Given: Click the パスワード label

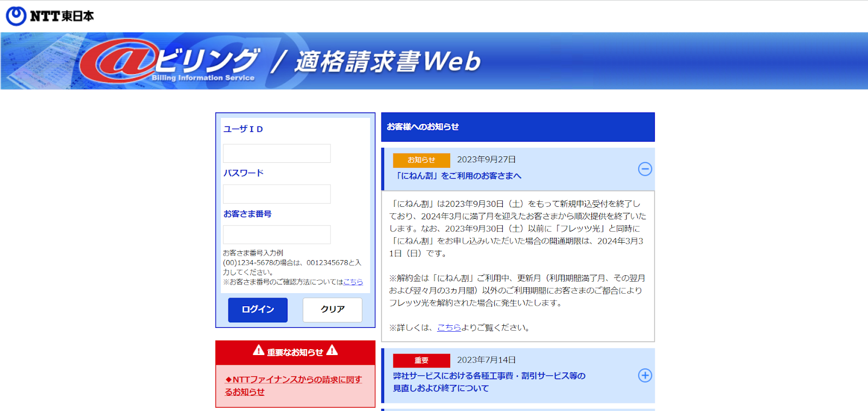Looking at the screenshot, I should tap(244, 173).
